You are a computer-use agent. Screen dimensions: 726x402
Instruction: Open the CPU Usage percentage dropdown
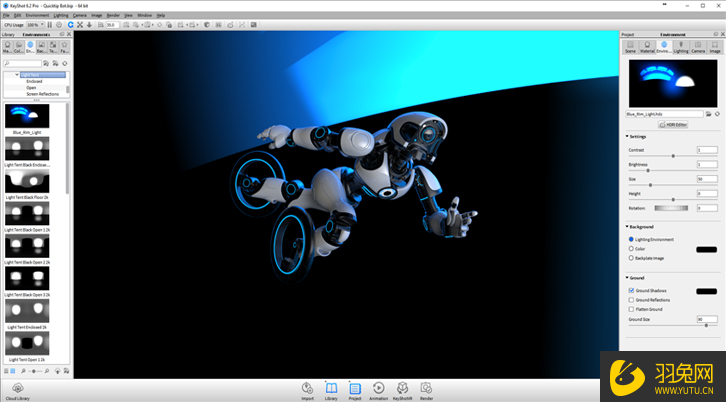[35, 24]
